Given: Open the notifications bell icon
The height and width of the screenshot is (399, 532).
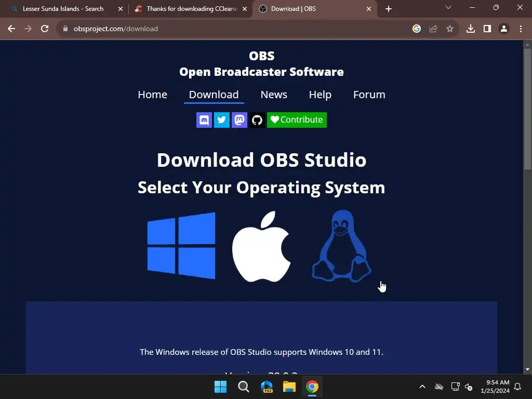Looking at the screenshot, I should [x=518, y=387].
